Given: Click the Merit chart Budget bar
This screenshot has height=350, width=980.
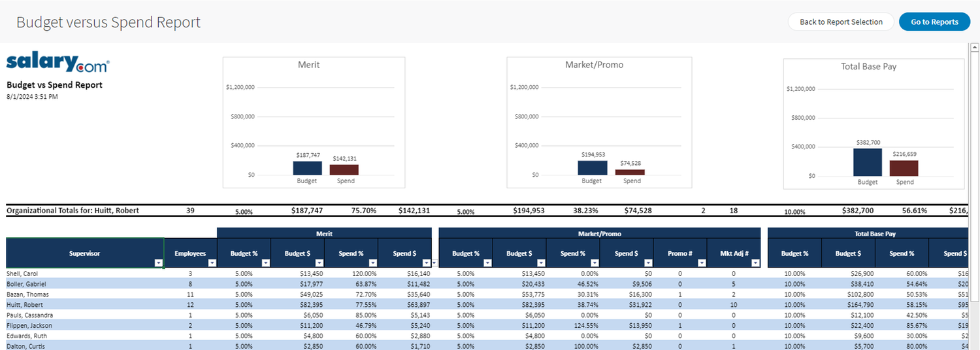Looking at the screenshot, I should [x=307, y=168].
